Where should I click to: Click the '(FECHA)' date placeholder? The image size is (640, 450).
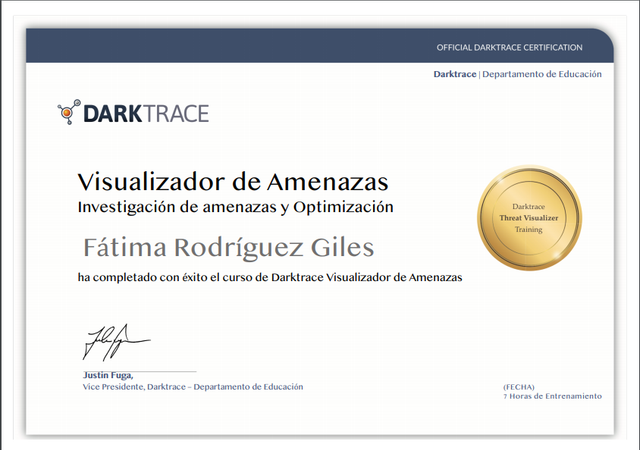coord(519,387)
